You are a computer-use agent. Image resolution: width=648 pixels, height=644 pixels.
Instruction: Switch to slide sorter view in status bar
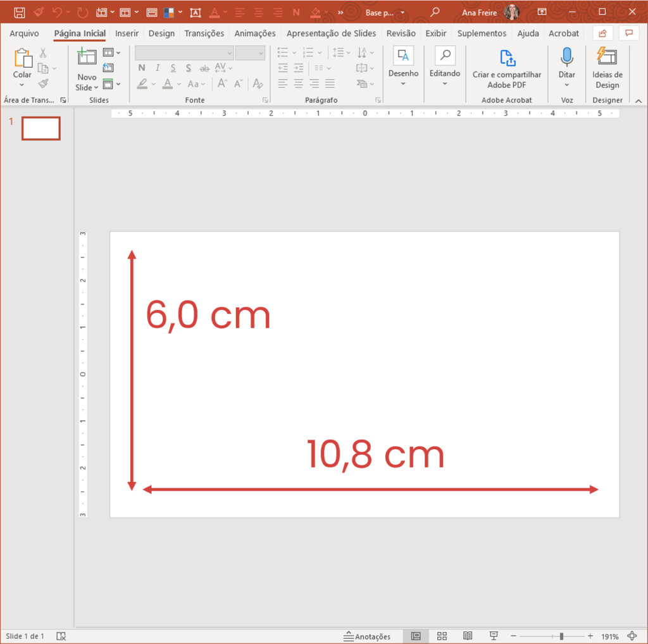442,636
